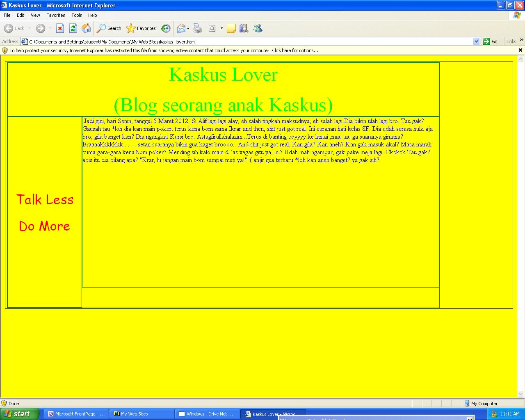Expand the Back history dropdown arrow
This screenshot has width=525, height=420.
(x=29, y=28)
